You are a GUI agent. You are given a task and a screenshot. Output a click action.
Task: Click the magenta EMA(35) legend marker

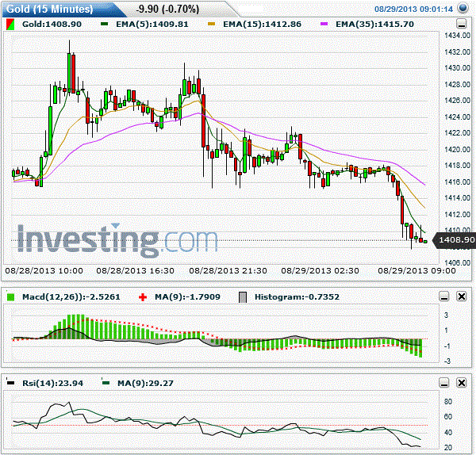(324, 24)
